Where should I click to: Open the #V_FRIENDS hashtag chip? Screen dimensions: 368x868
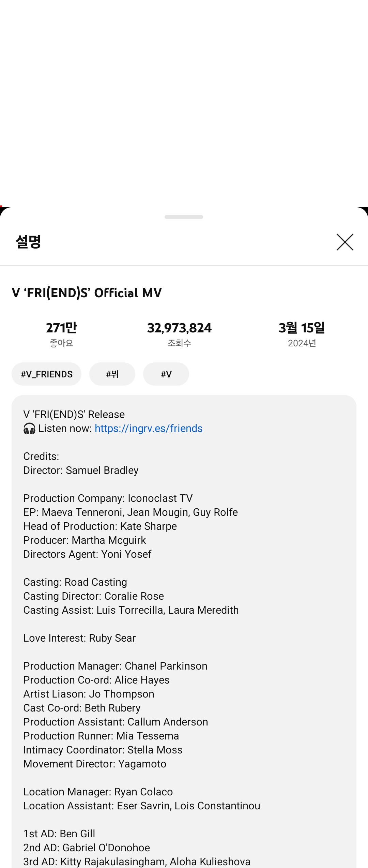pos(47,374)
